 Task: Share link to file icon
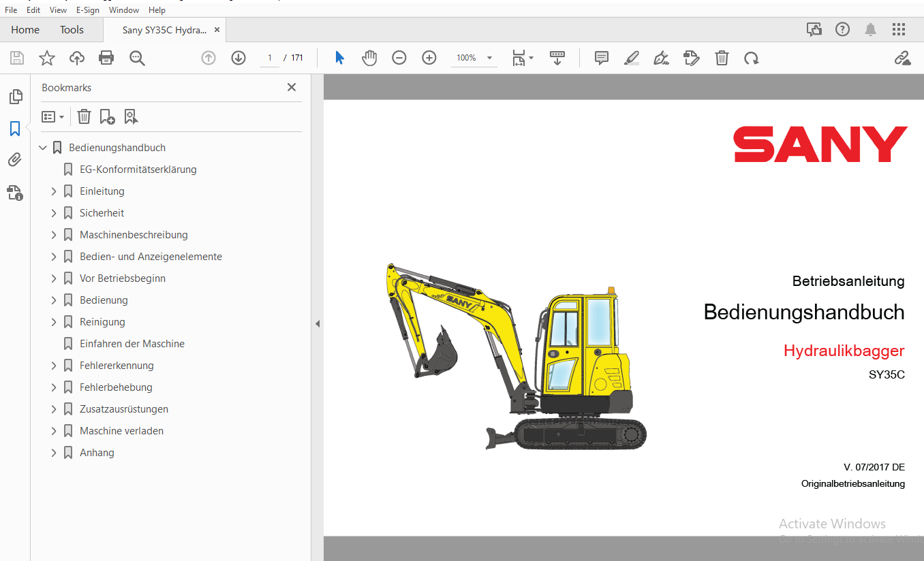tap(903, 58)
